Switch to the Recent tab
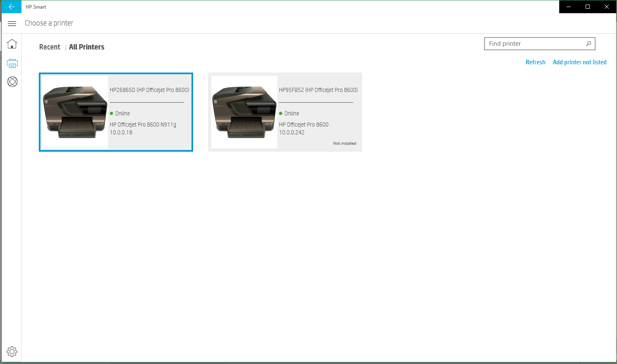617x364 pixels. click(50, 47)
